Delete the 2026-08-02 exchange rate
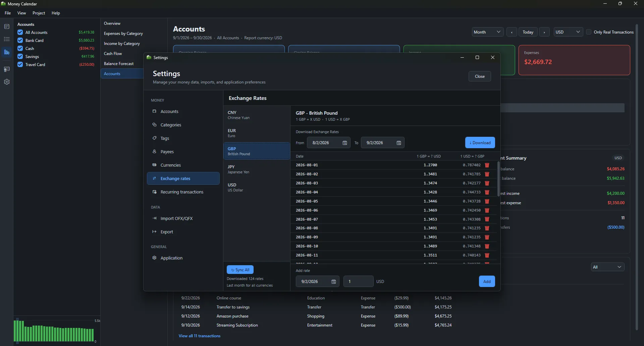The height and width of the screenshot is (346, 644). pos(487,174)
